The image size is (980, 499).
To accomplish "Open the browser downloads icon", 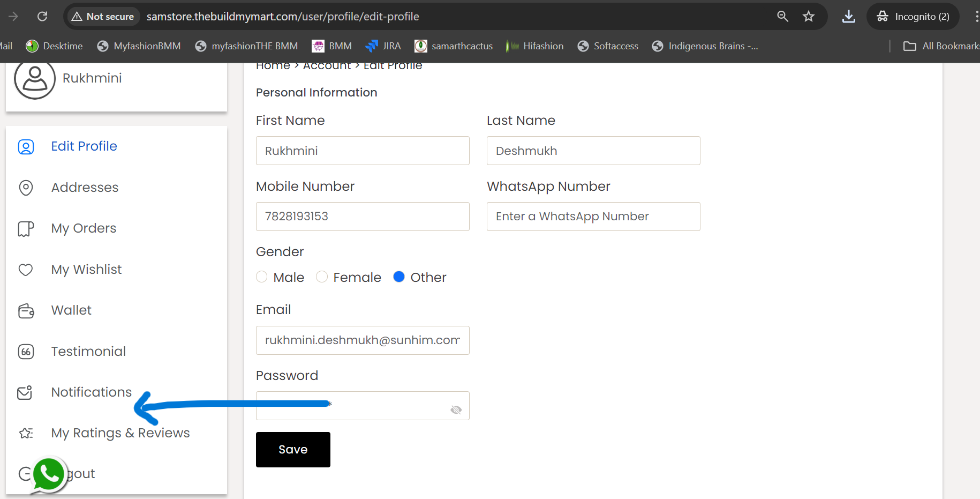I will [x=849, y=17].
